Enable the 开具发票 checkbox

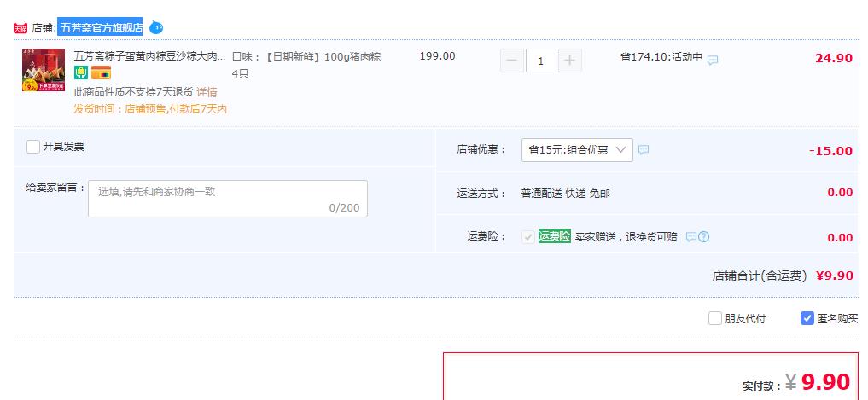(33, 147)
